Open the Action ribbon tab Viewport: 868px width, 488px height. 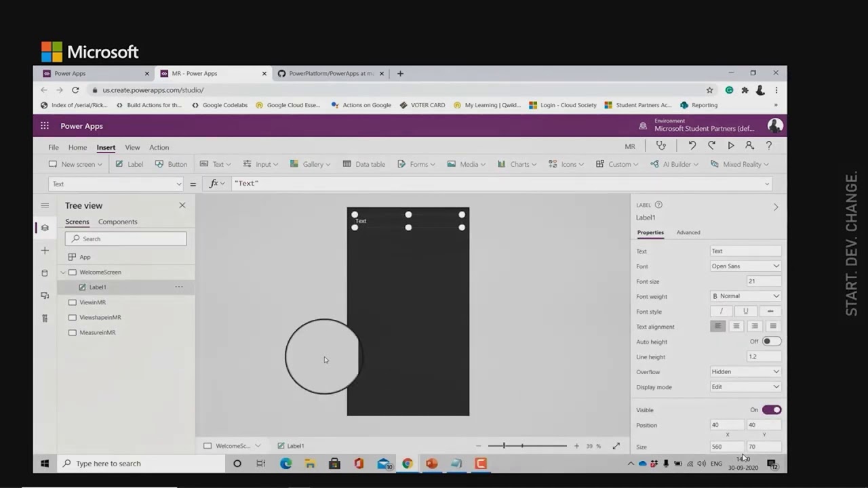tap(159, 147)
